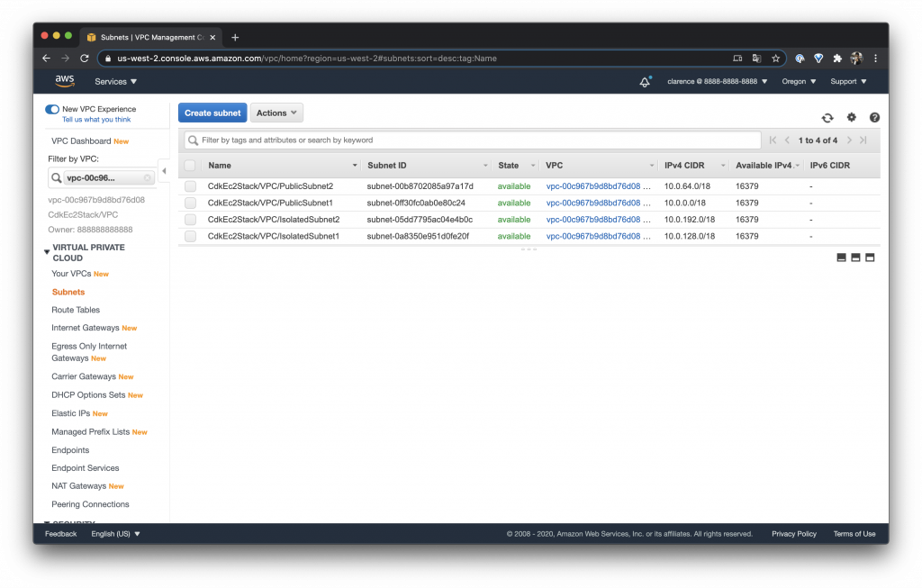Open Chrome three-dot menu
The image size is (922, 588).
pos(875,59)
